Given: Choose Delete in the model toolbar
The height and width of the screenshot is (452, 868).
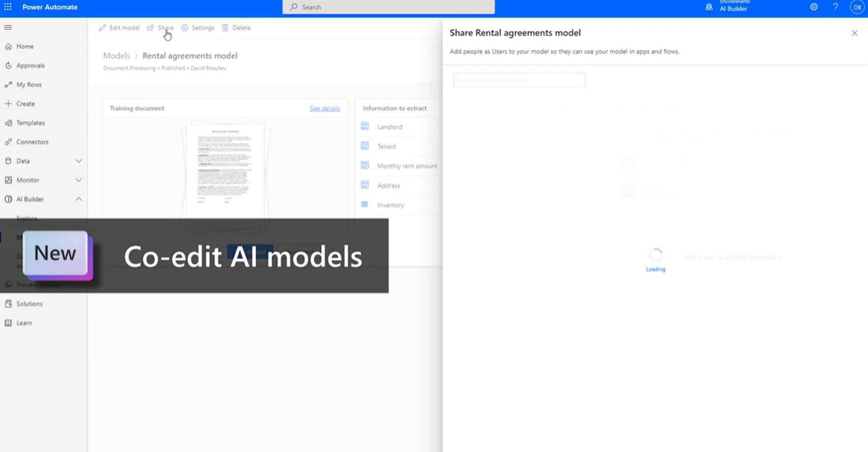Looking at the screenshot, I should (x=236, y=28).
